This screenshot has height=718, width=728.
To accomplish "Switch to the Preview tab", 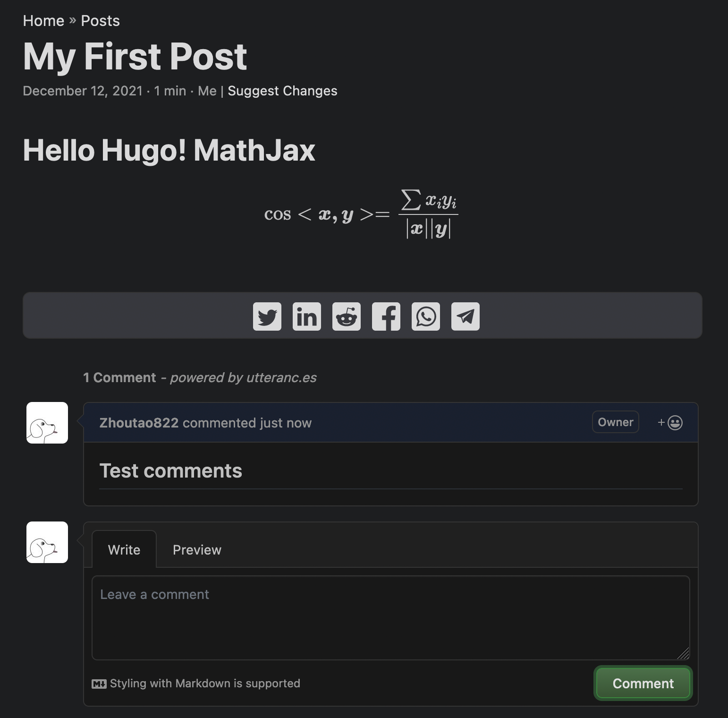I will coord(197,550).
